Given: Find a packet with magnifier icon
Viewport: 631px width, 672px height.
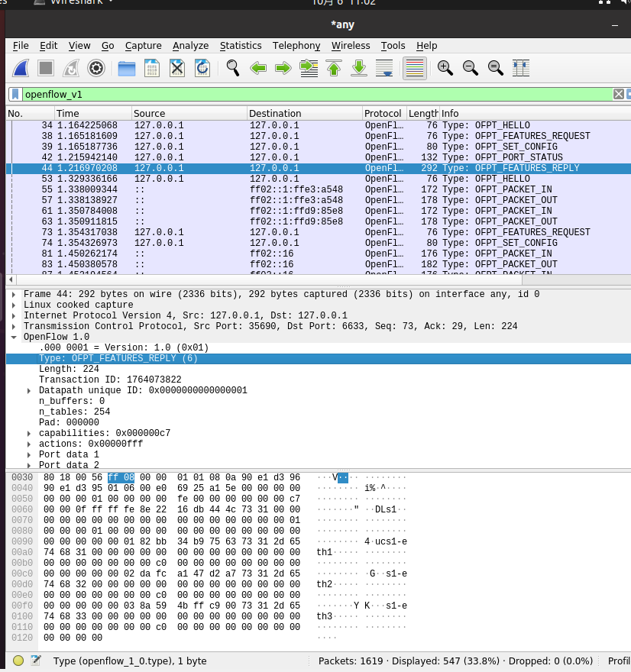Looking at the screenshot, I should click(x=233, y=68).
